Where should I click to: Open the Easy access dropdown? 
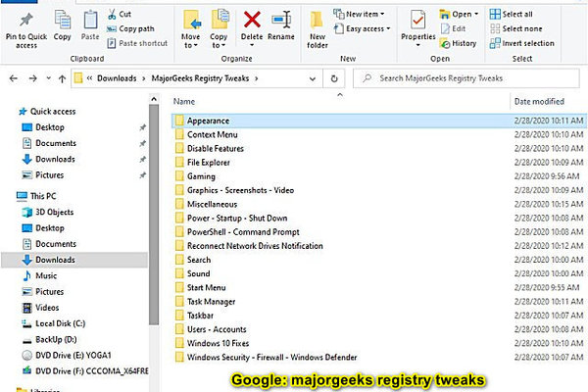[x=363, y=28]
